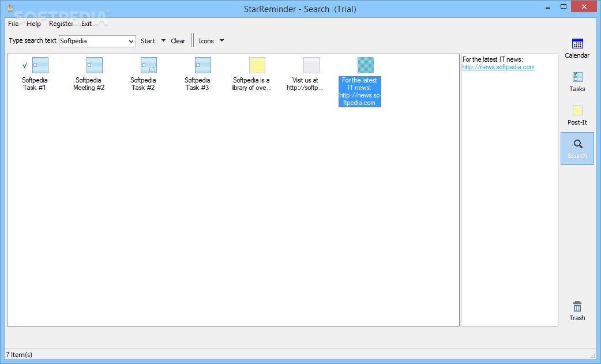Select the yellow 'Softpedia is a library' note

[x=257, y=65]
